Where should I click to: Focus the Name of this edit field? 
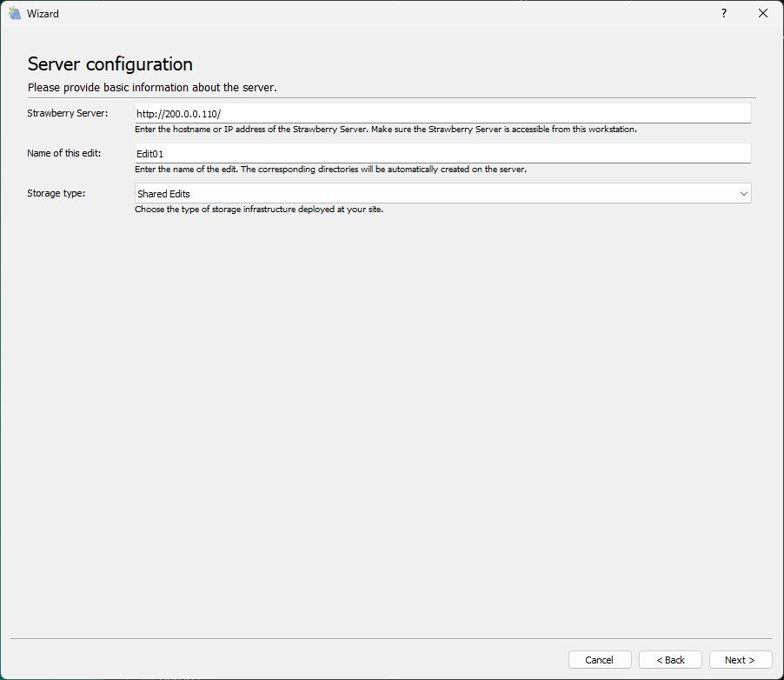[442, 154]
